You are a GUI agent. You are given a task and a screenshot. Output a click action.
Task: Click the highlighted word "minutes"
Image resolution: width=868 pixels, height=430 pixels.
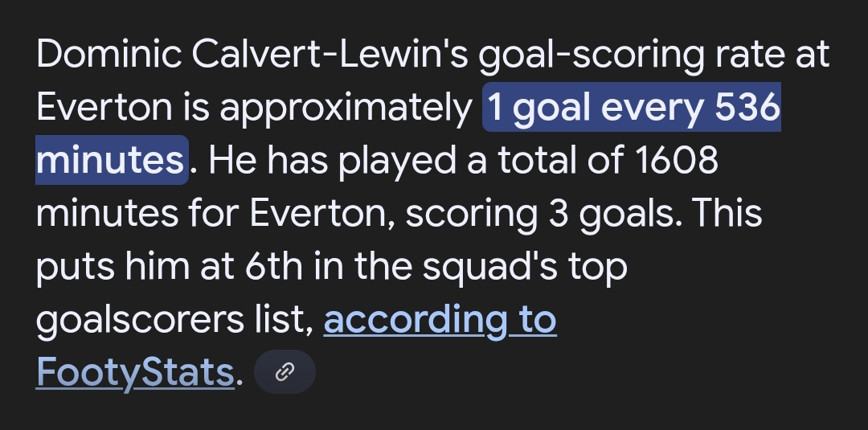(x=110, y=162)
